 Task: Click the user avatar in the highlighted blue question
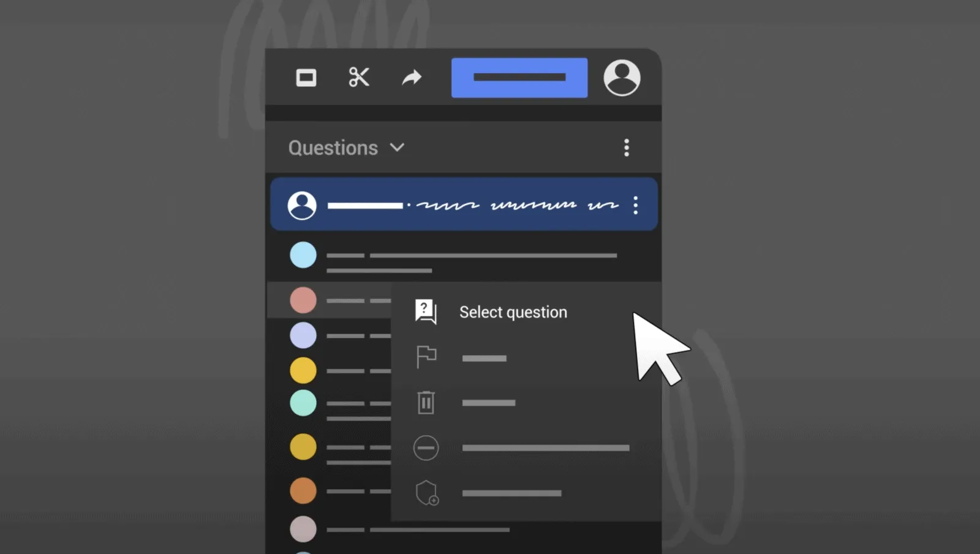pyautogui.click(x=302, y=205)
